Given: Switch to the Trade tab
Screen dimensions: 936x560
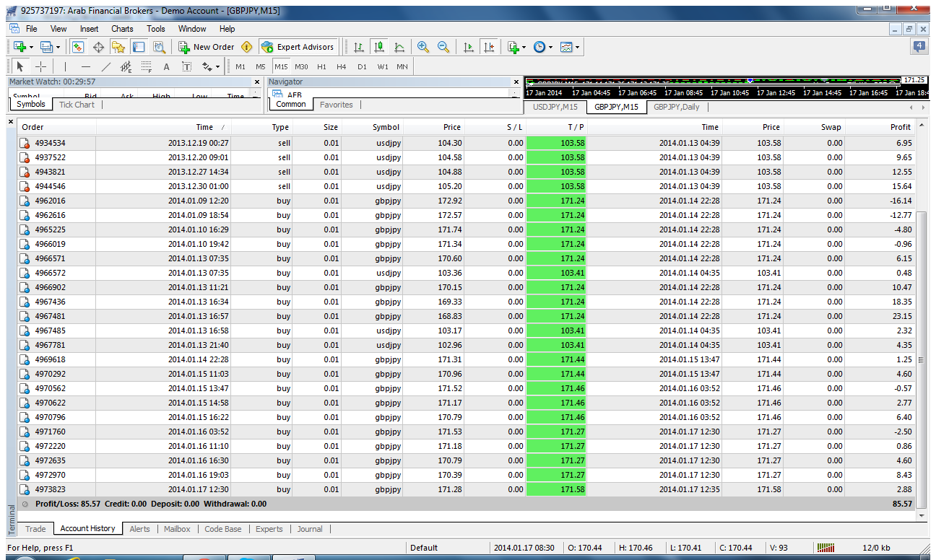Looking at the screenshot, I should 35,529.
